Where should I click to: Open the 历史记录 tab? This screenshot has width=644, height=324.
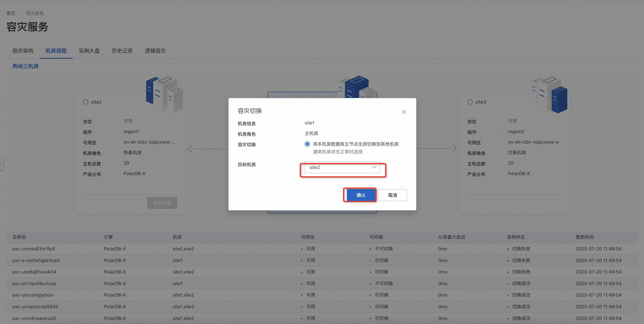point(122,51)
